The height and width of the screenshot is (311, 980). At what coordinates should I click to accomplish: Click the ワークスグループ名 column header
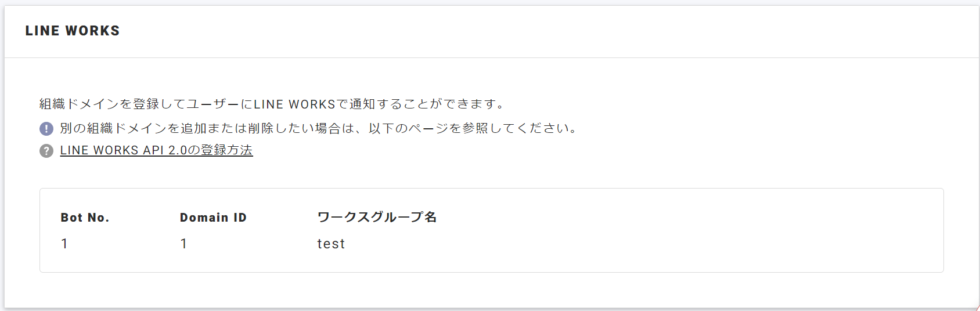[x=377, y=217]
